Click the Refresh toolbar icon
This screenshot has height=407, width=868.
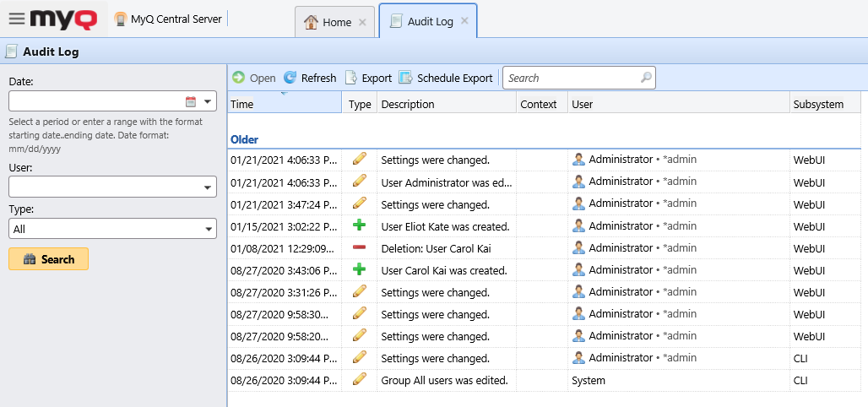[290, 78]
